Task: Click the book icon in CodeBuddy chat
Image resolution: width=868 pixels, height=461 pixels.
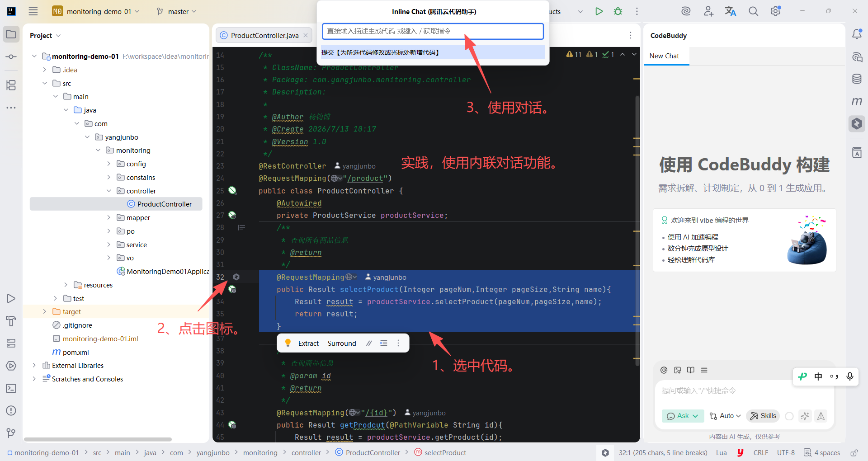Action: (x=691, y=370)
